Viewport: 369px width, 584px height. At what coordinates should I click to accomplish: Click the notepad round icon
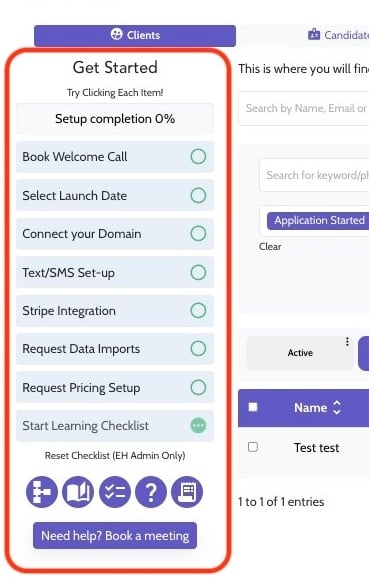[x=187, y=492]
